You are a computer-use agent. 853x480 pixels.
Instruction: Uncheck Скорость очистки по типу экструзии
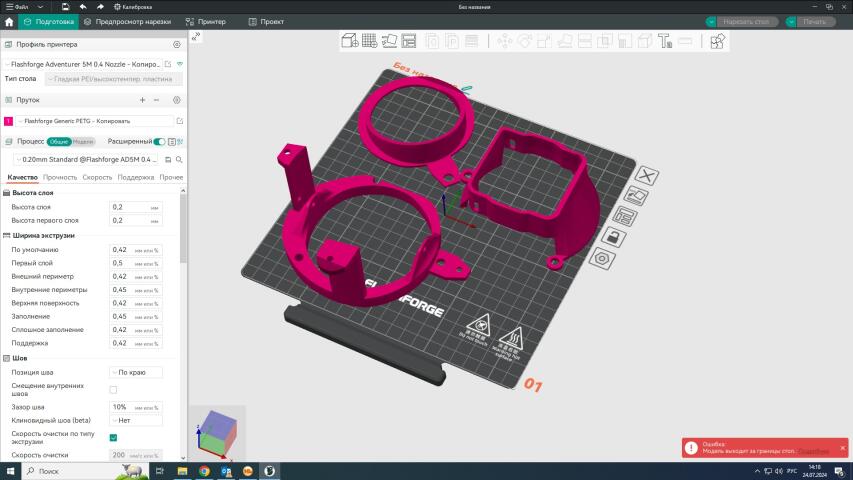tap(113, 438)
